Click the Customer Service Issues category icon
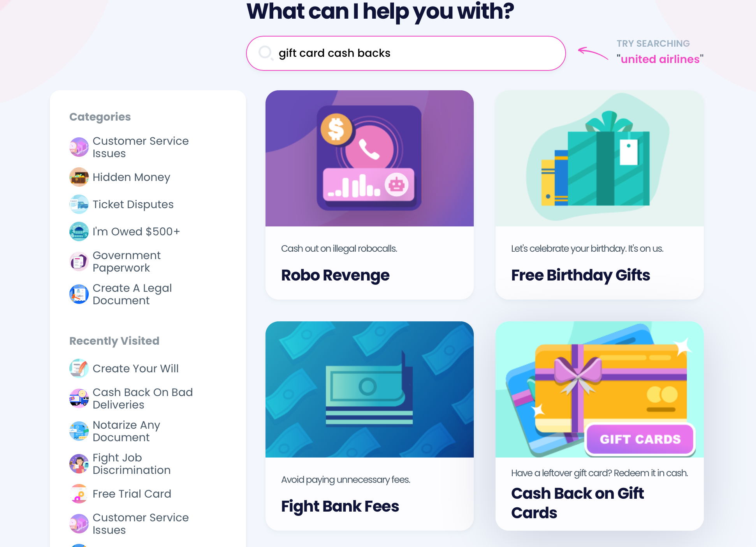 [x=79, y=147]
